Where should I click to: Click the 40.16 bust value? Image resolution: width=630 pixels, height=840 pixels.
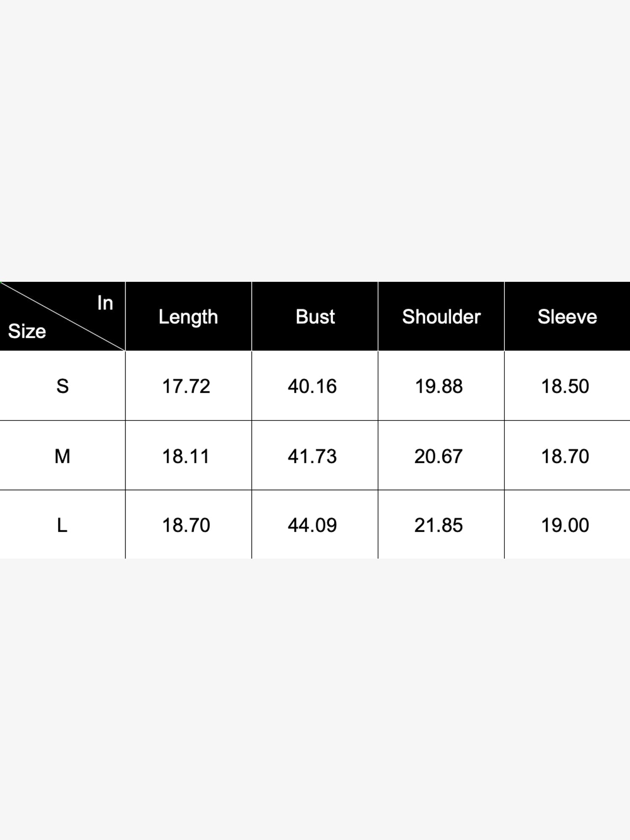[312, 386]
